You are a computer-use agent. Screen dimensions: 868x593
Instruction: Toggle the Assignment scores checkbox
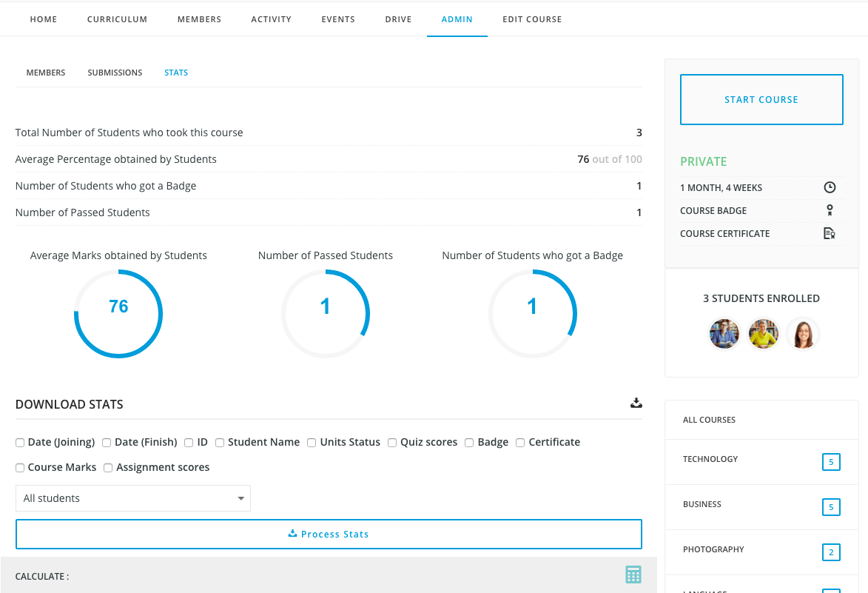pyautogui.click(x=108, y=468)
